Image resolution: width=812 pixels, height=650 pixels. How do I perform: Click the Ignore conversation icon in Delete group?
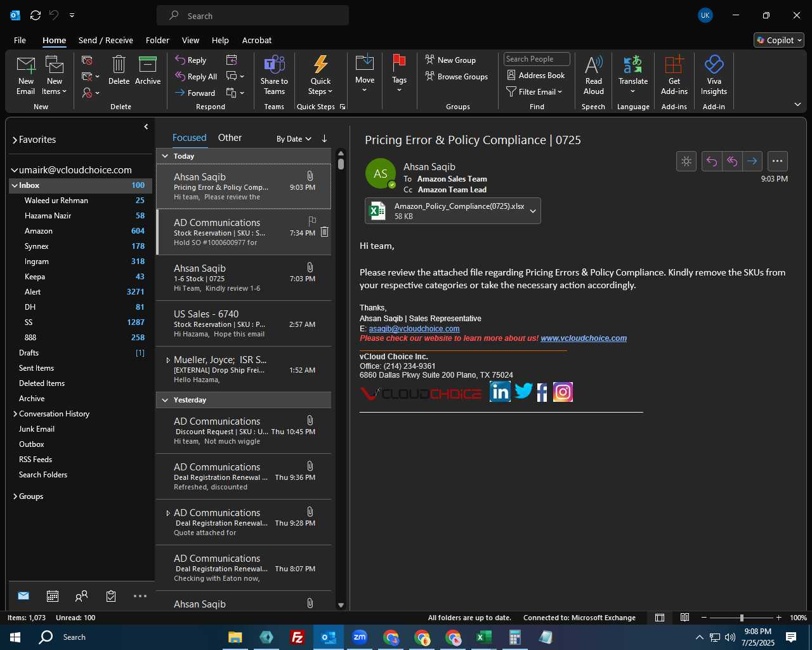pyautogui.click(x=88, y=60)
